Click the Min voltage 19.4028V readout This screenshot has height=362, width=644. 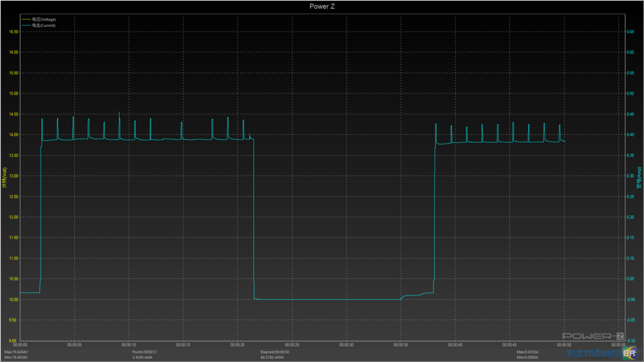17,357
